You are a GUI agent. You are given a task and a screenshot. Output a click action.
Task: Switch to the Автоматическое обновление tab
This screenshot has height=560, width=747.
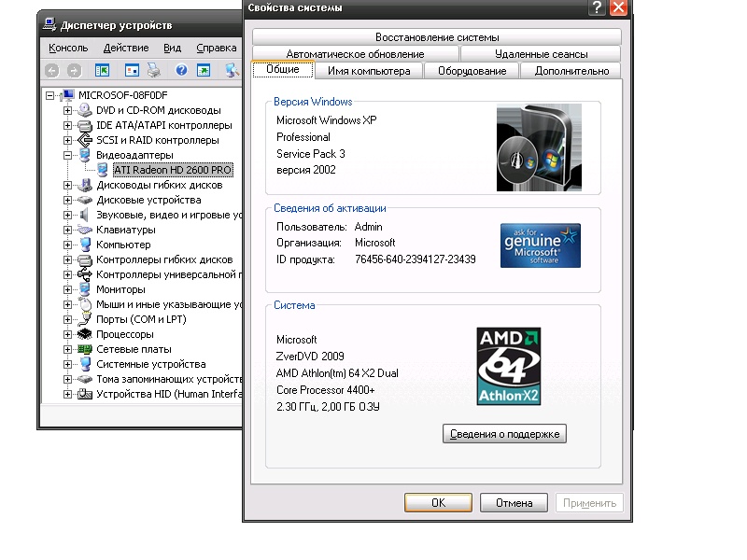(355, 54)
